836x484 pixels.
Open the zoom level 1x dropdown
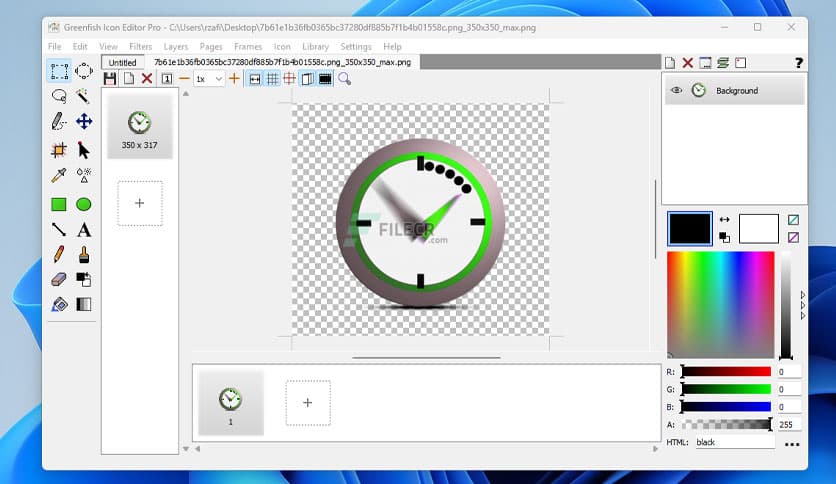209,79
